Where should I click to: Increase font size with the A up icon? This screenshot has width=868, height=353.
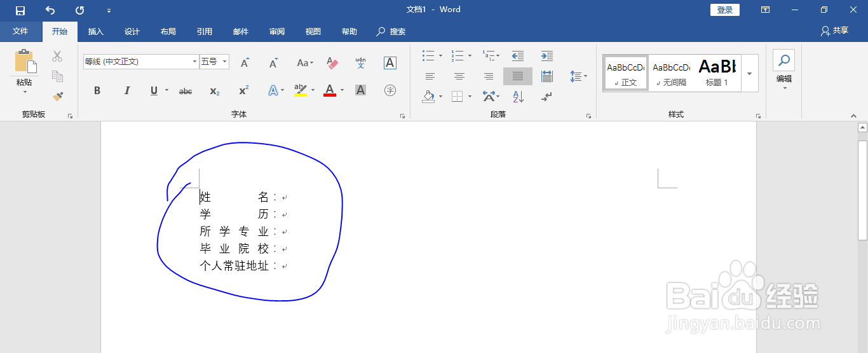tap(245, 62)
